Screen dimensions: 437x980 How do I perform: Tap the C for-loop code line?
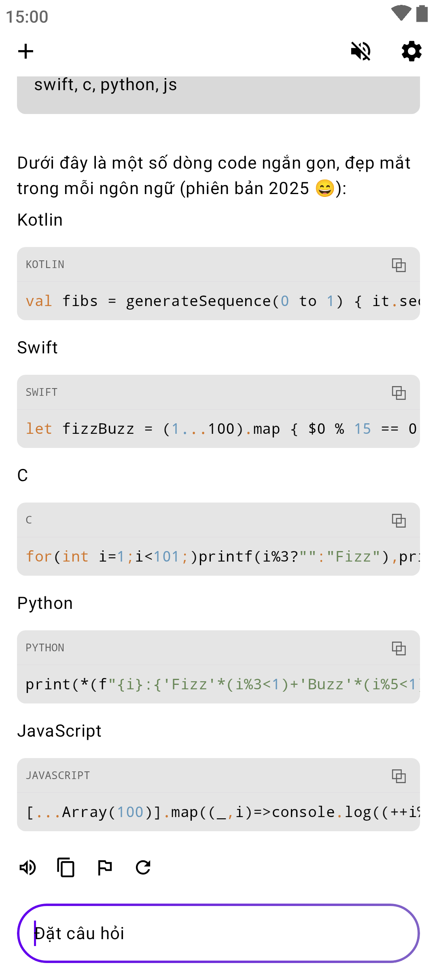218,557
